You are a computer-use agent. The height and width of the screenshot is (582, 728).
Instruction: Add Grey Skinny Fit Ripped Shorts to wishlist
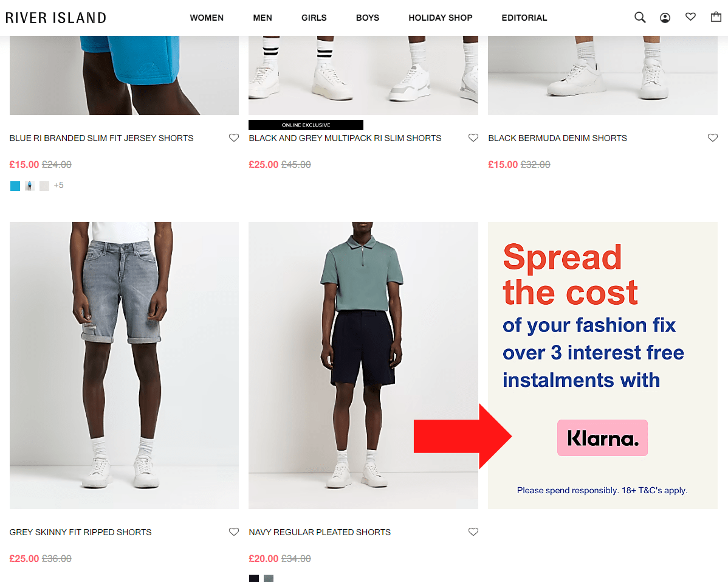point(234,532)
